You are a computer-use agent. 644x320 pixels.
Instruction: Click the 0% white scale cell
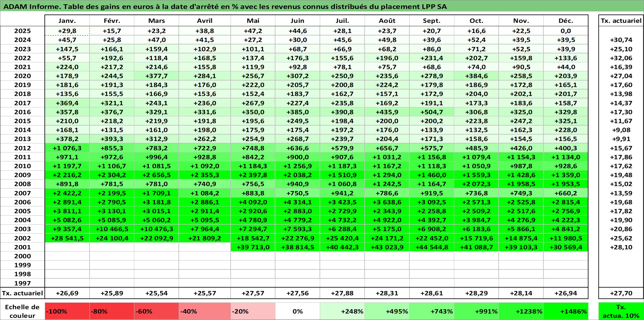[x=297, y=311]
